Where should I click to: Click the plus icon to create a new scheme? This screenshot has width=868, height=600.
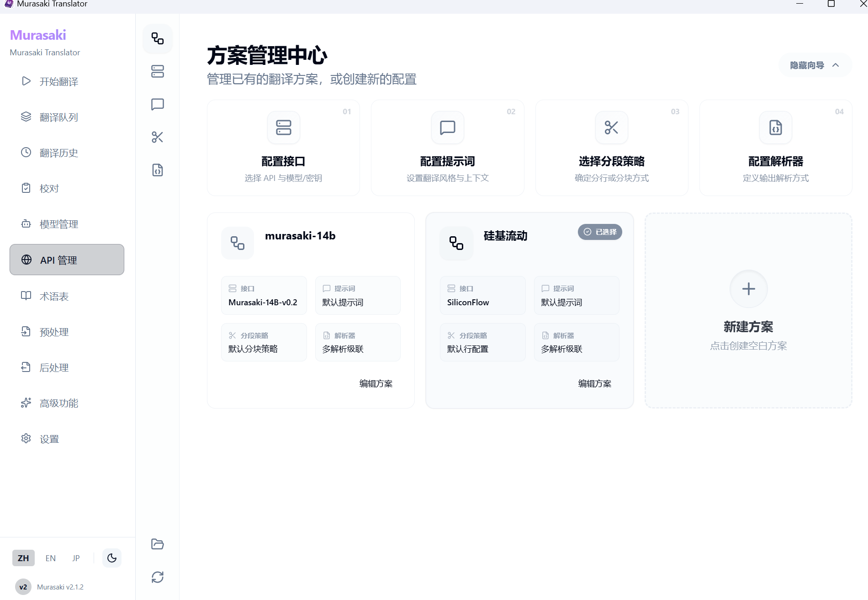748,289
